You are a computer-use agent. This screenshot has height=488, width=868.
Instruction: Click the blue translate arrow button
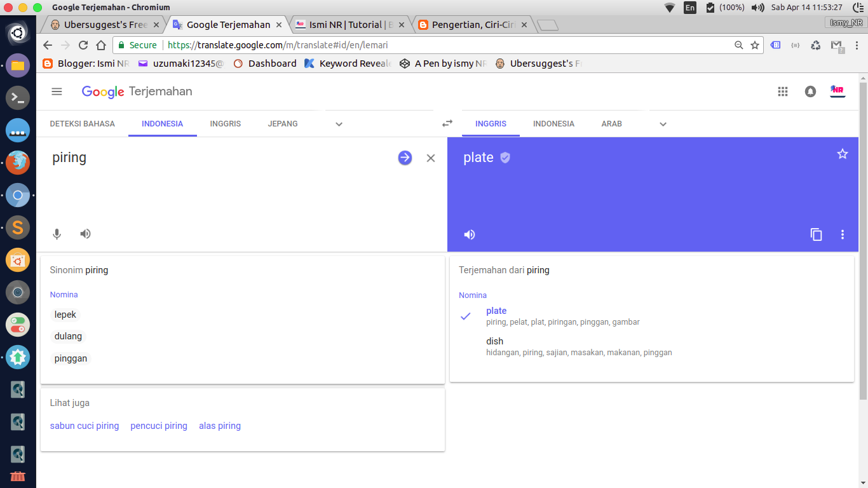405,158
